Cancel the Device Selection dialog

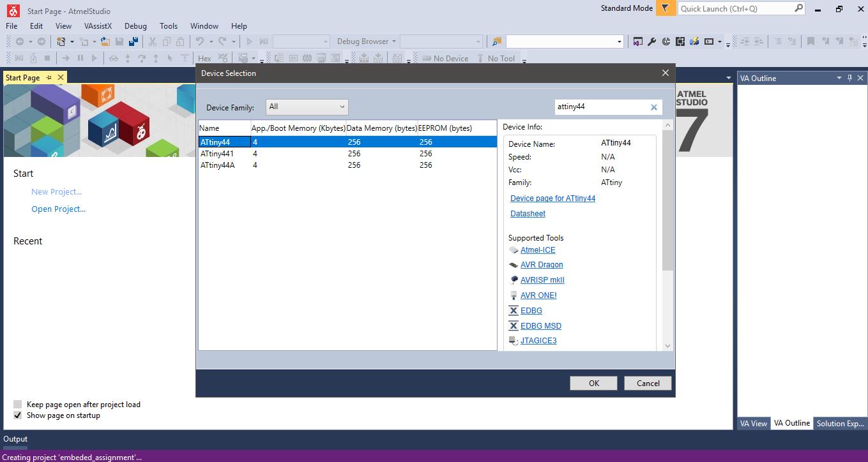coord(648,383)
